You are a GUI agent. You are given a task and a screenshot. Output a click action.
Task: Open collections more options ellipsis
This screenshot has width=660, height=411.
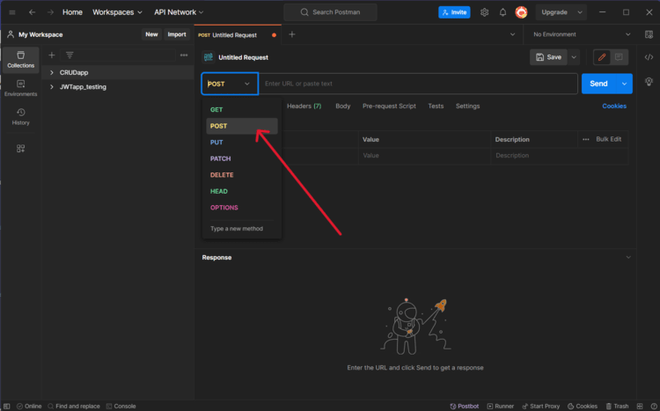pos(184,55)
